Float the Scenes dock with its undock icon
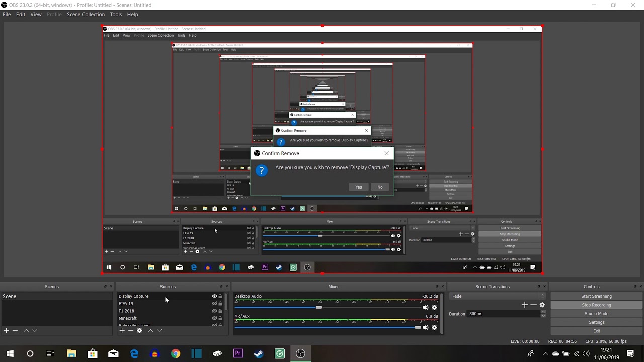This screenshot has width=644, height=362. click(105, 287)
